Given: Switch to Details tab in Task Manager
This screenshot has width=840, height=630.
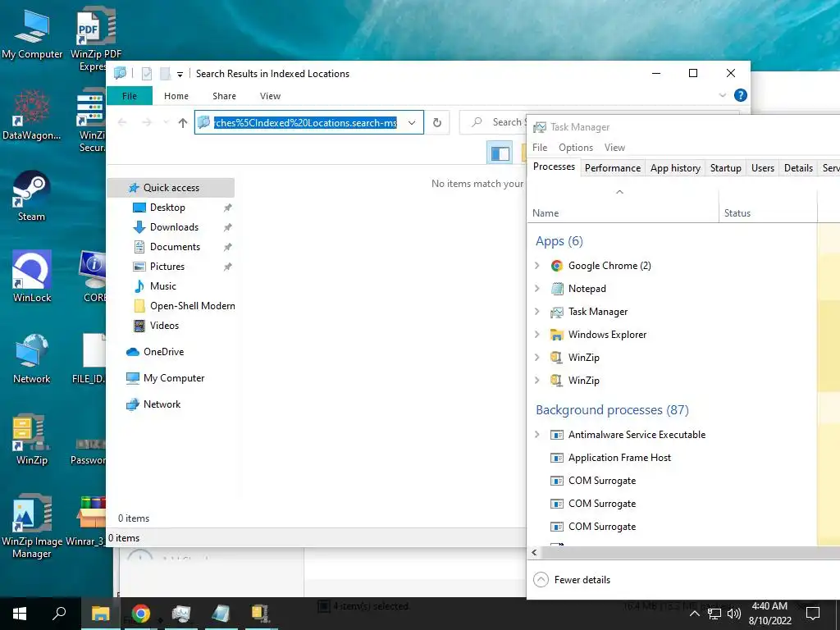Looking at the screenshot, I should click(x=798, y=168).
